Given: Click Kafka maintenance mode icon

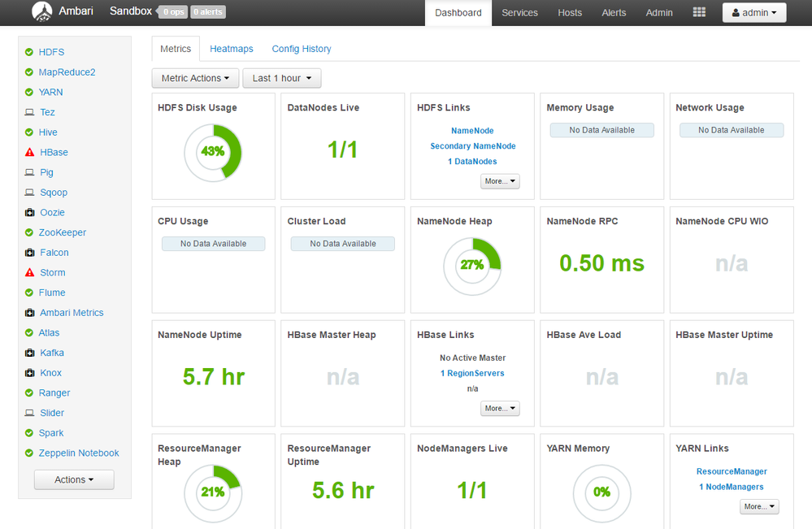Looking at the screenshot, I should [x=29, y=353].
